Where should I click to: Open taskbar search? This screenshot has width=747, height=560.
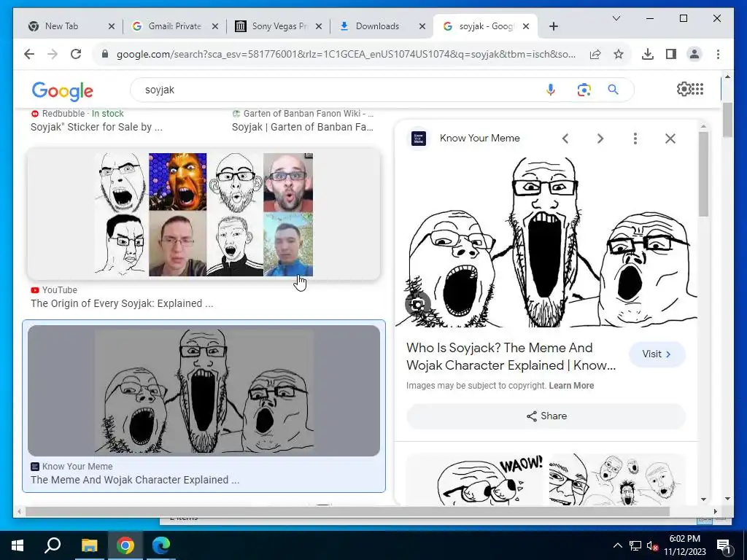pyautogui.click(x=53, y=545)
